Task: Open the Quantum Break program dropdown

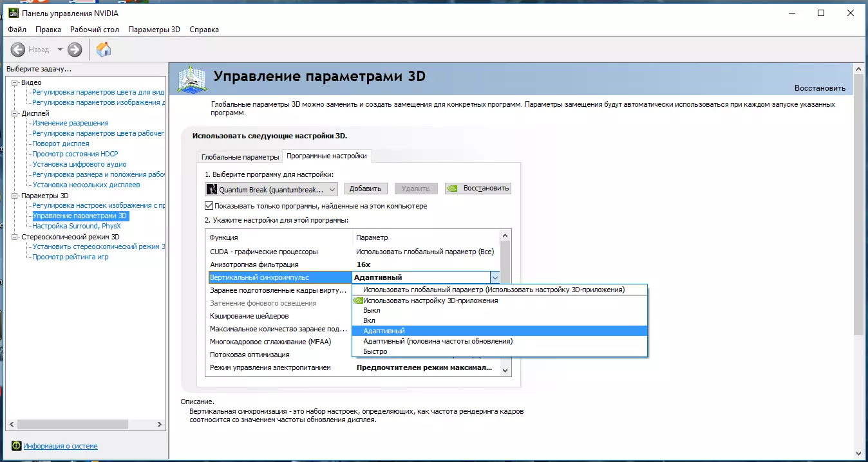Action: pos(272,189)
